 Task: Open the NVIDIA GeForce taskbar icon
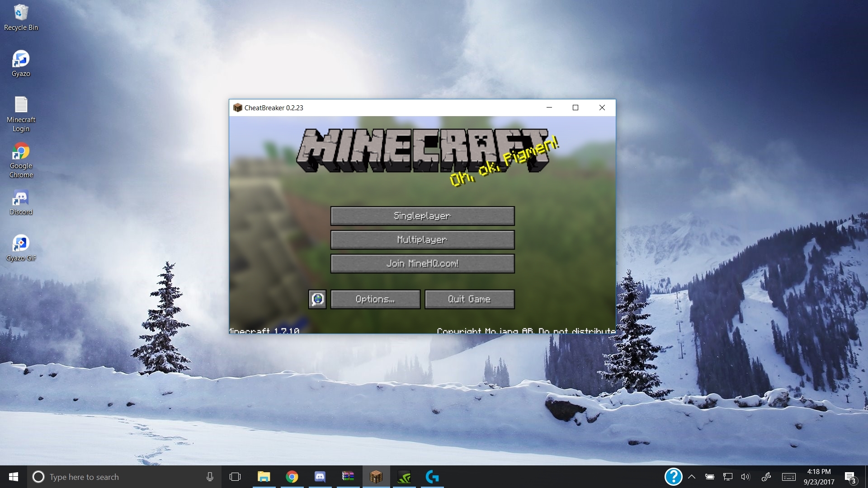coord(404,477)
